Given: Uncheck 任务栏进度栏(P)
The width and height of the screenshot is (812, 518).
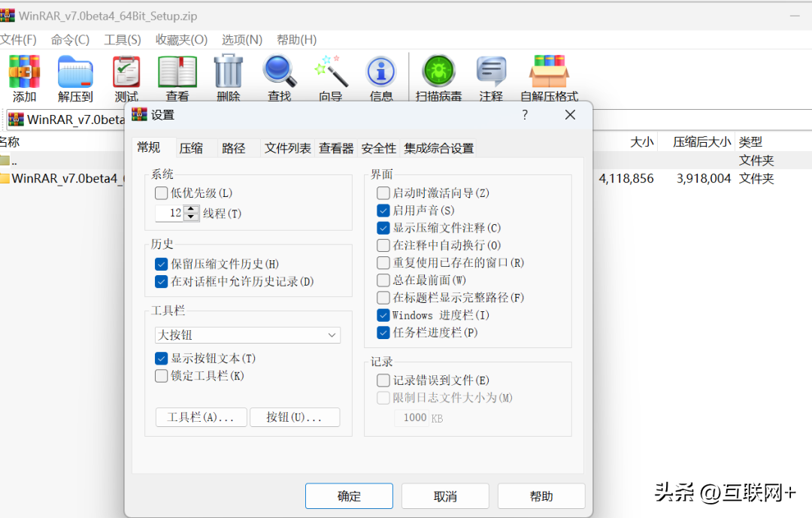Looking at the screenshot, I should pyautogui.click(x=383, y=332).
